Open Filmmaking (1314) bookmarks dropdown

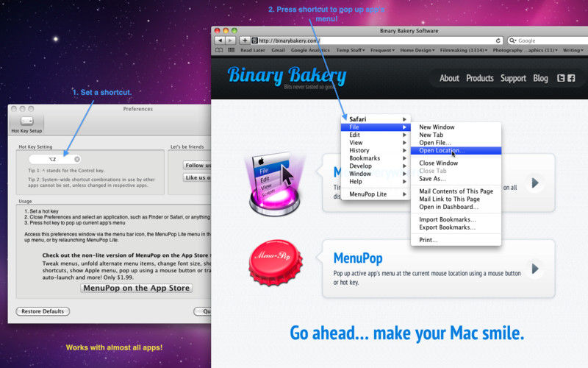(x=464, y=50)
